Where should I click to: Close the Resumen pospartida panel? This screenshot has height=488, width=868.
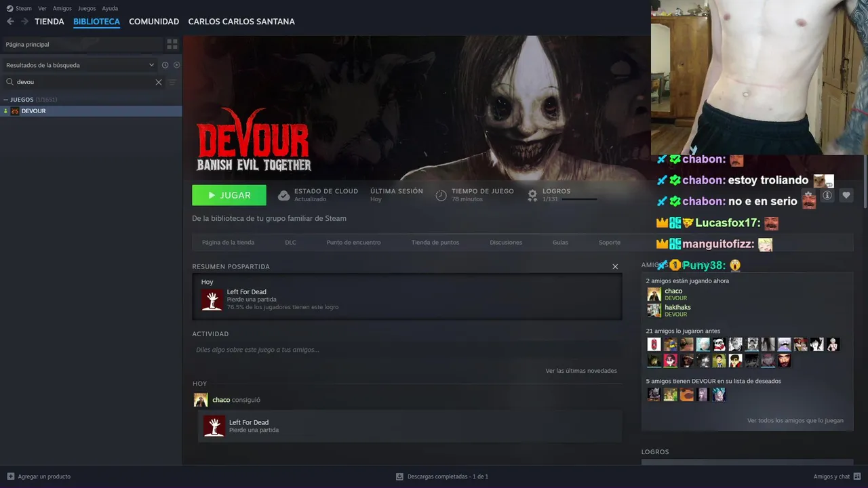point(615,266)
